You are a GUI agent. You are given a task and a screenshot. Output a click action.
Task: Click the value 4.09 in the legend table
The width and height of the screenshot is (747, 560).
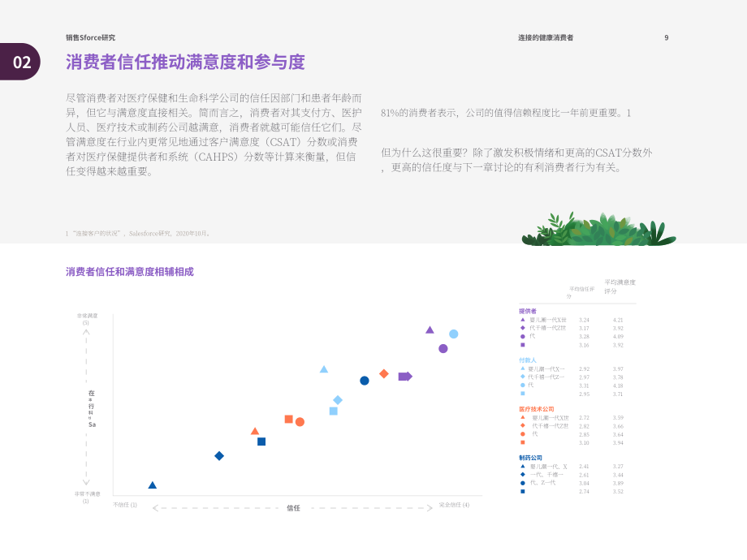pyautogui.click(x=618, y=337)
